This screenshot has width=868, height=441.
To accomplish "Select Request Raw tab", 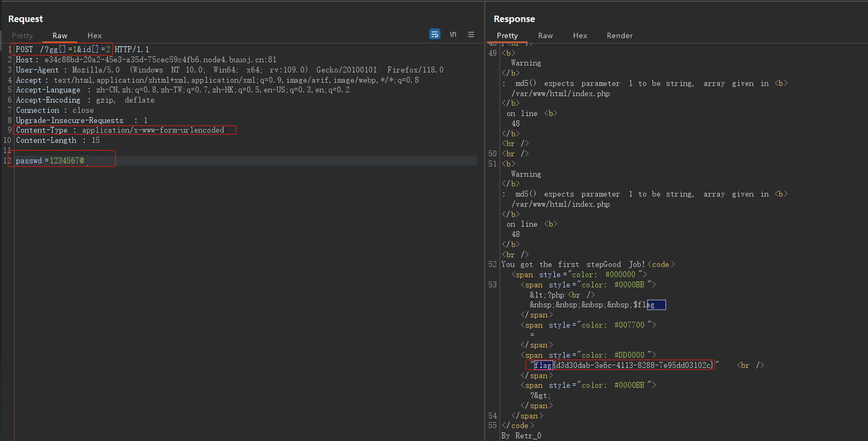I will click(60, 35).
